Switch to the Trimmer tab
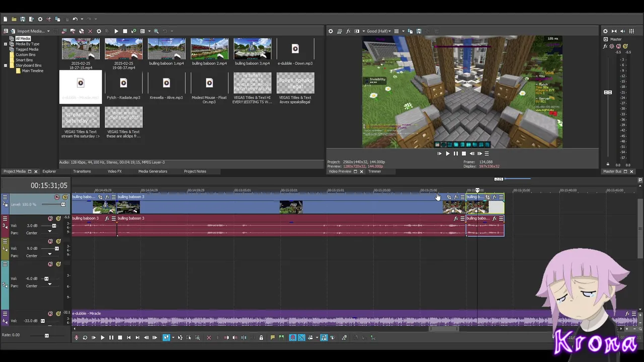The width and height of the screenshot is (644, 362). (x=375, y=171)
